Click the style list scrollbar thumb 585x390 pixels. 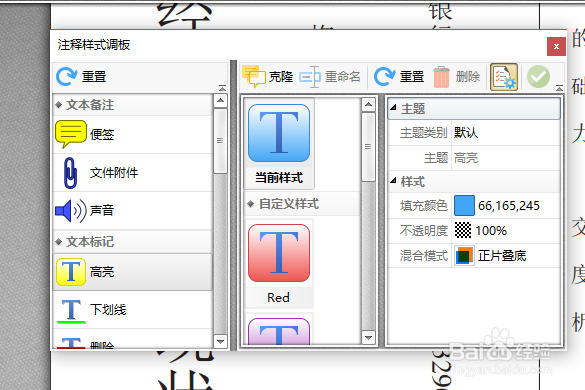coord(369,147)
